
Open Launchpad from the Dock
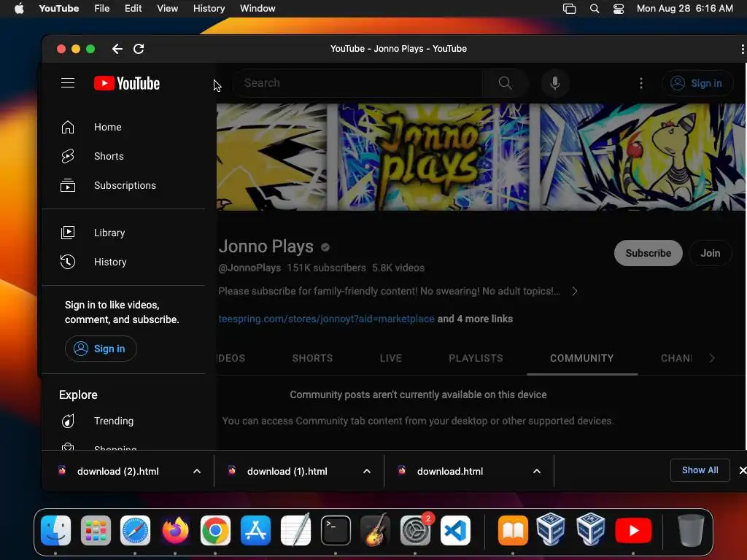point(96,530)
